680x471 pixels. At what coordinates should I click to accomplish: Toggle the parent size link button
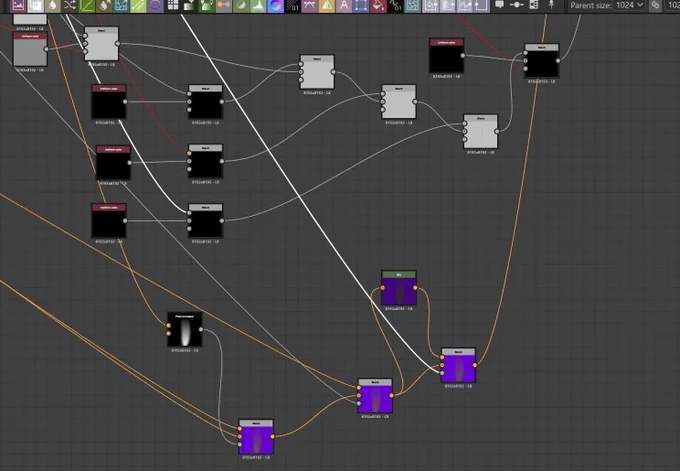pyautogui.click(x=655, y=5)
